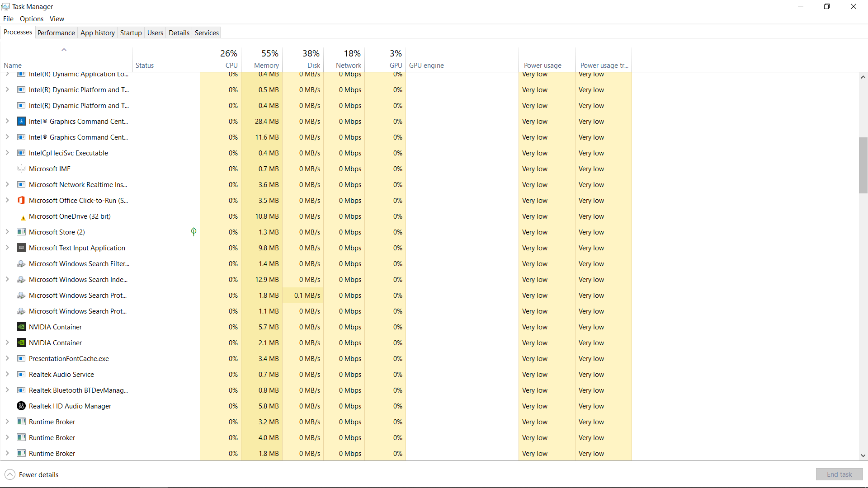The height and width of the screenshot is (488, 868).
Task: Switch to the Performance tab
Action: [56, 33]
